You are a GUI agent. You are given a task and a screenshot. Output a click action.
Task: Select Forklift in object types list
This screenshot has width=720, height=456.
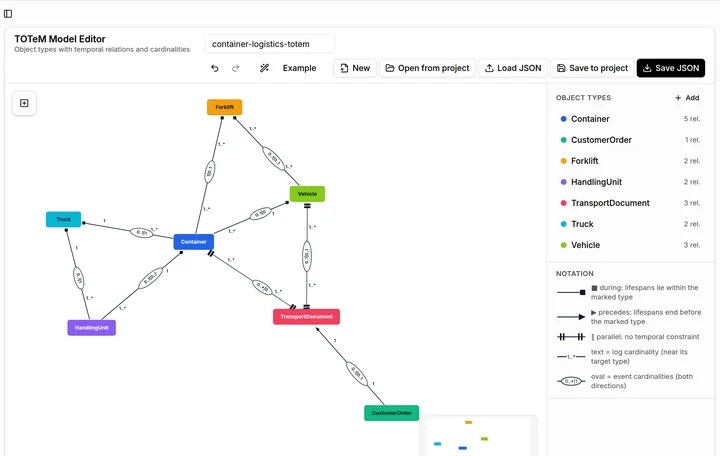coord(630,161)
